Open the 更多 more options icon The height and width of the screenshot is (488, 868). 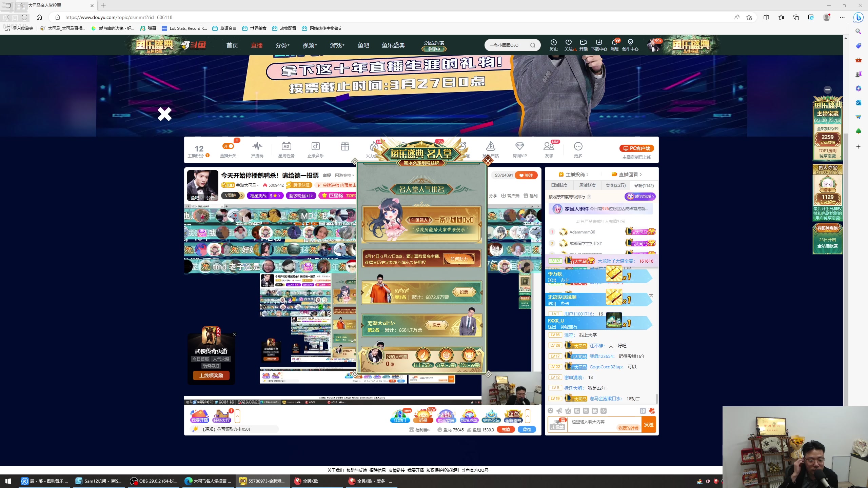point(578,146)
